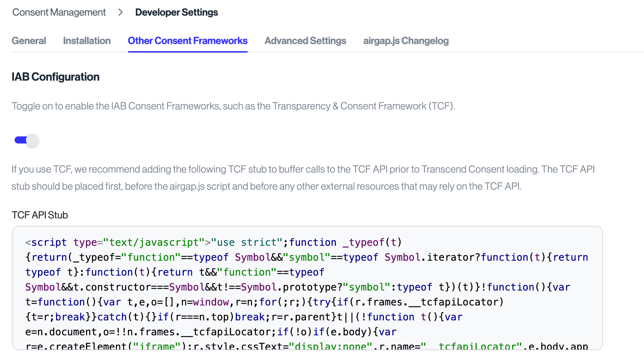The image size is (644, 363).
Task: Open the airgap.js Changelog tab
Action: [x=406, y=41]
